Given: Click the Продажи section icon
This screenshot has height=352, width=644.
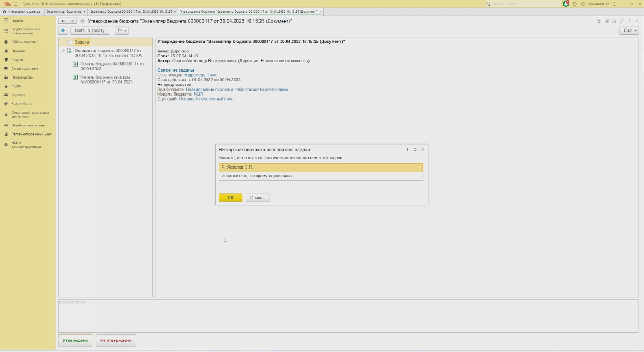Looking at the screenshot, I should coord(6,51).
